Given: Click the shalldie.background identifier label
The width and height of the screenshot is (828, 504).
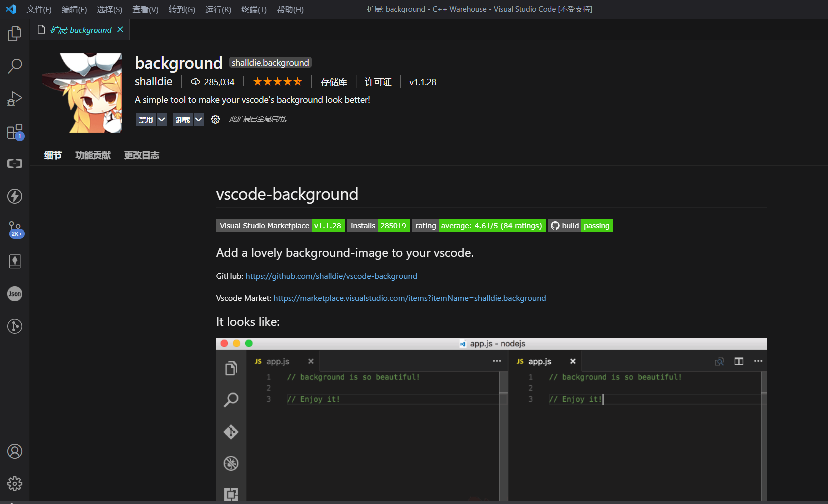Looking at the screenshot, I should point(270,62).
